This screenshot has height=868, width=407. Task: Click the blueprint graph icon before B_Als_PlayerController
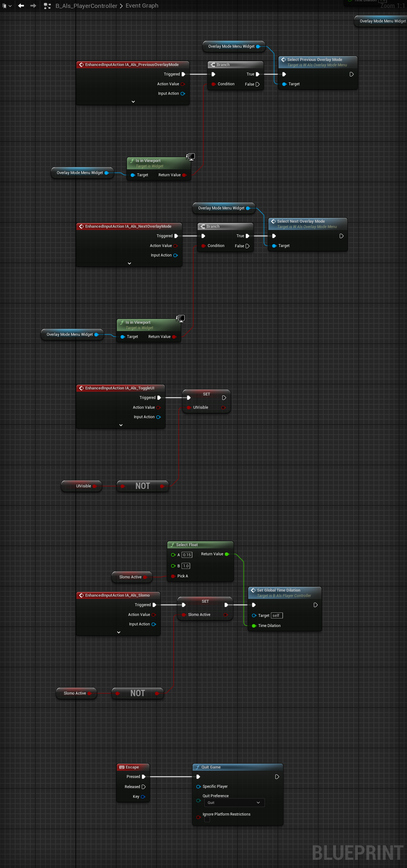click(47, 6)
